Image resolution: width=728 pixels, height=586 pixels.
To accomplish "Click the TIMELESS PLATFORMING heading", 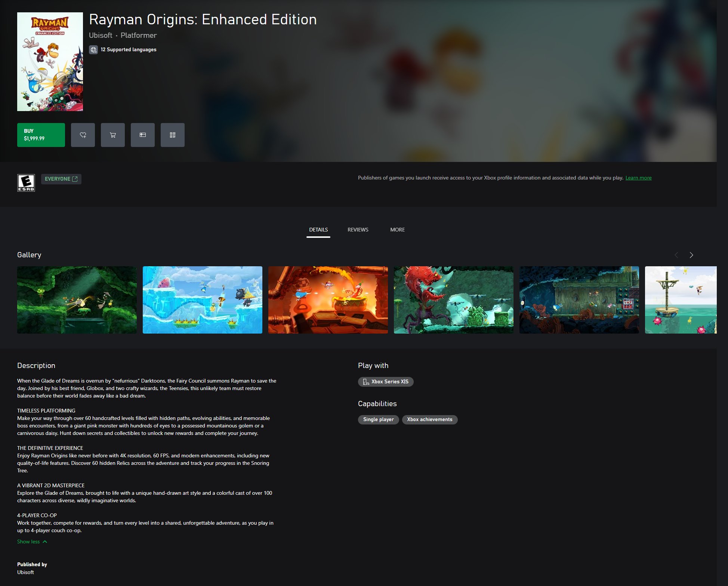I will click(46, 411).
